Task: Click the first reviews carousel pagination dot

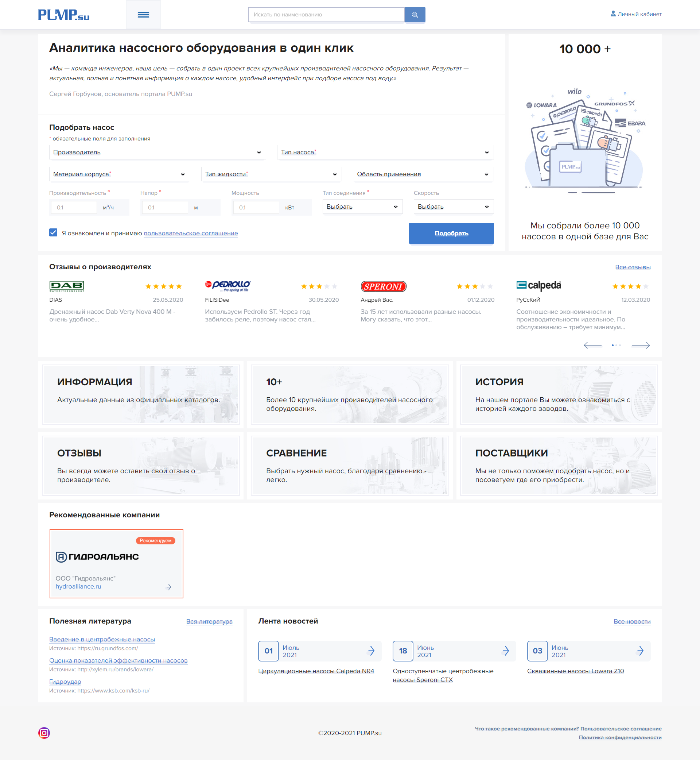Action: tap(612, 345)
